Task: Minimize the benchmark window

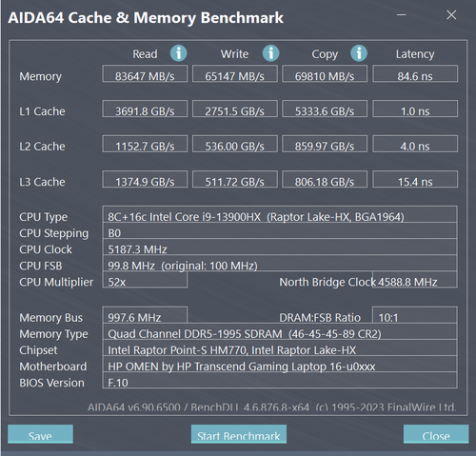Action: [x=402, y=15]
